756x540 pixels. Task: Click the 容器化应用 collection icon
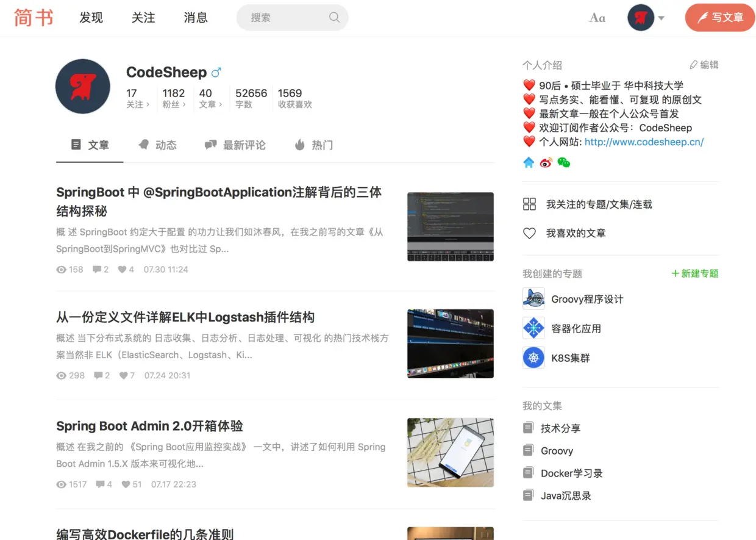point(533,328)
